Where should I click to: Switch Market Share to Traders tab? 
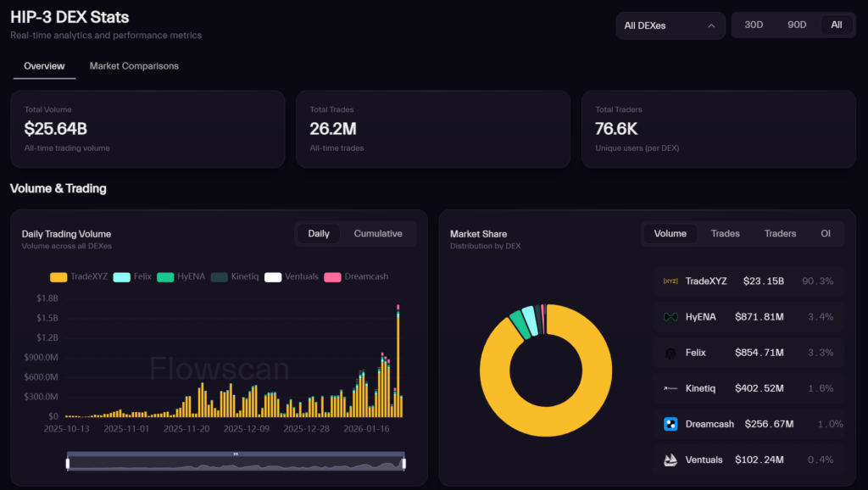[x=780, y=234]
